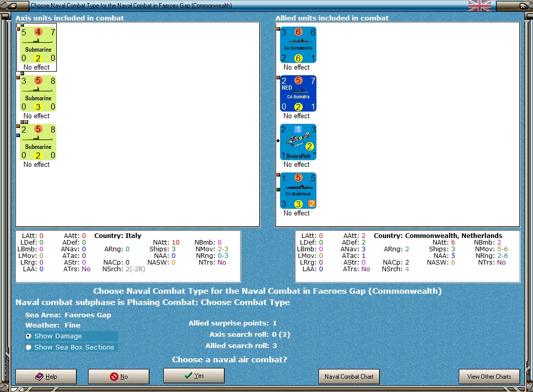
Task: Select the first Italian Submarine 5-4-7 counter
Action: click(x=38, y=45)
